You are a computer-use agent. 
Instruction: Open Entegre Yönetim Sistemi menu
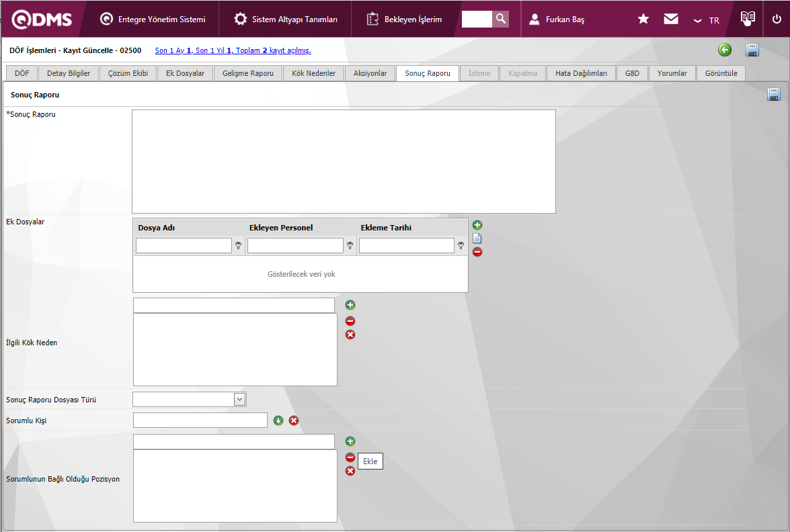[x=153, y=19]
